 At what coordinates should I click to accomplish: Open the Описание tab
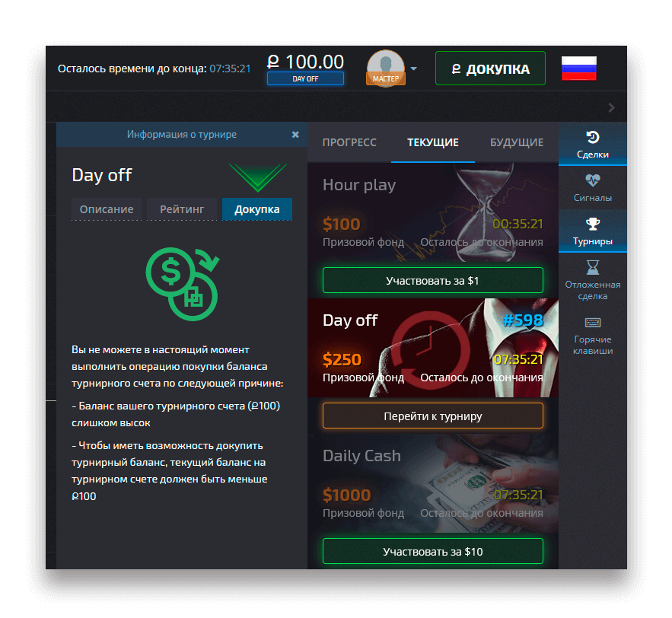(x=107, y=209)
